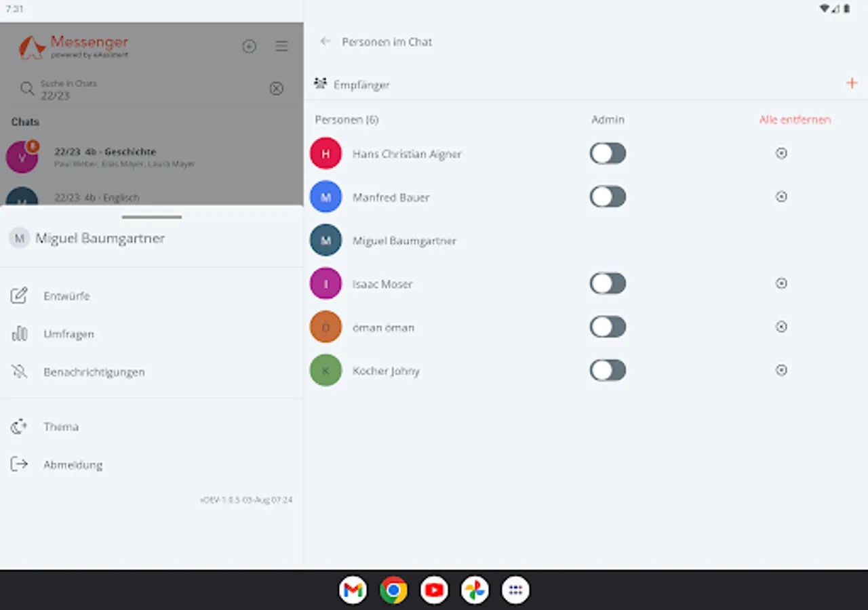Click the search magnifier icon
This screenshot has height=610, width=868.
pos(27,88)
